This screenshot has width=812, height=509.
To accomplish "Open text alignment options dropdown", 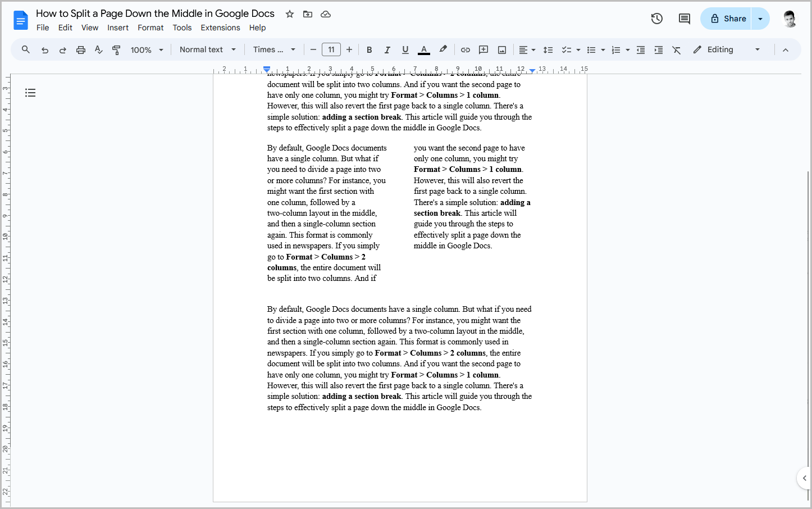I will coord(527,50).
